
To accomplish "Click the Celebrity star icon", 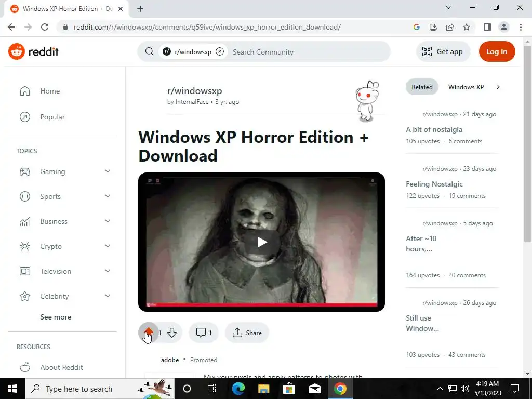I will point(25,296).
